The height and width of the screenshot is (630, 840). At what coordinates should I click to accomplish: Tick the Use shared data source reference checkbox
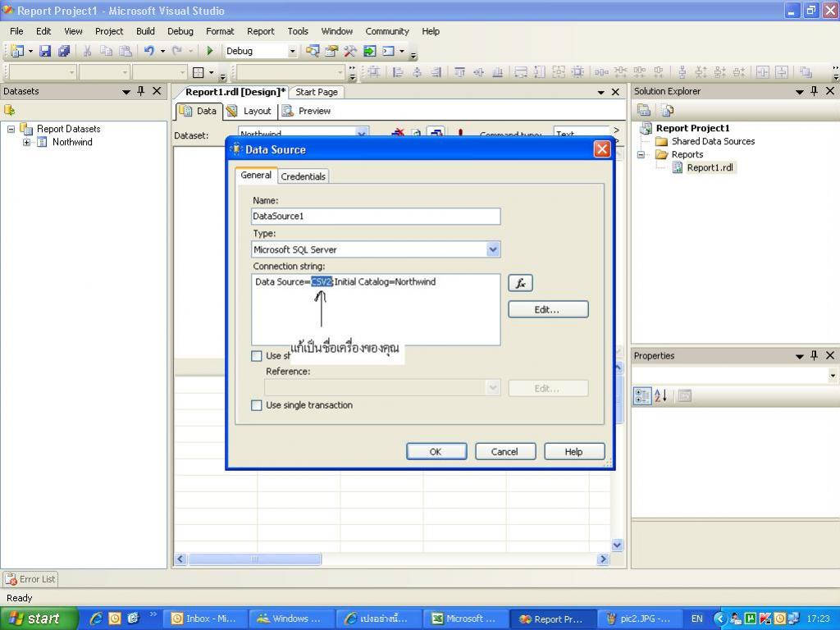tap(257, 356)
